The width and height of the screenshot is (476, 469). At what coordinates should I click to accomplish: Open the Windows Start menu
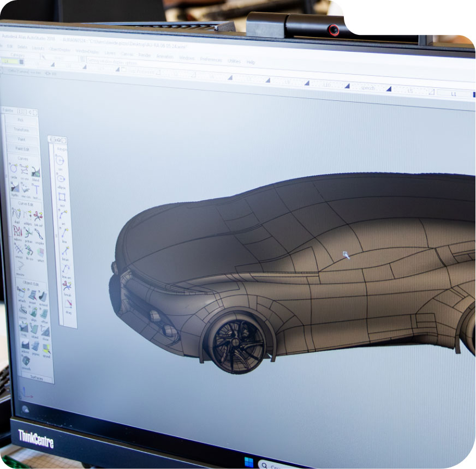point(248,462)
